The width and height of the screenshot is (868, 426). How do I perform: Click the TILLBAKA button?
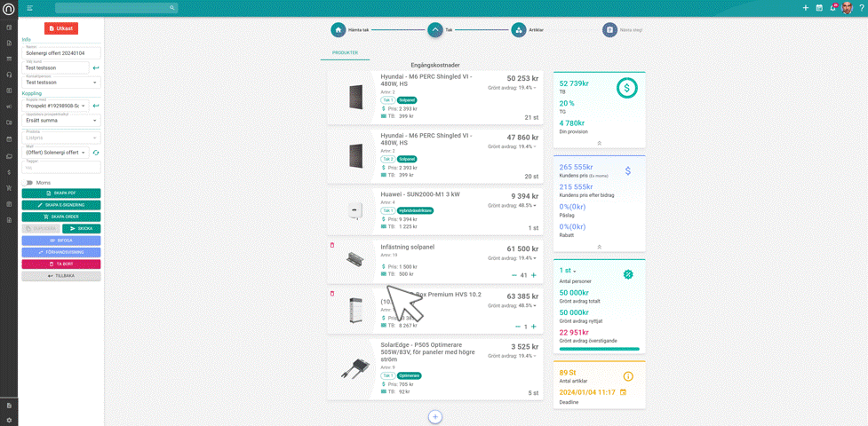pyautogui.click(x=61, y=275)
